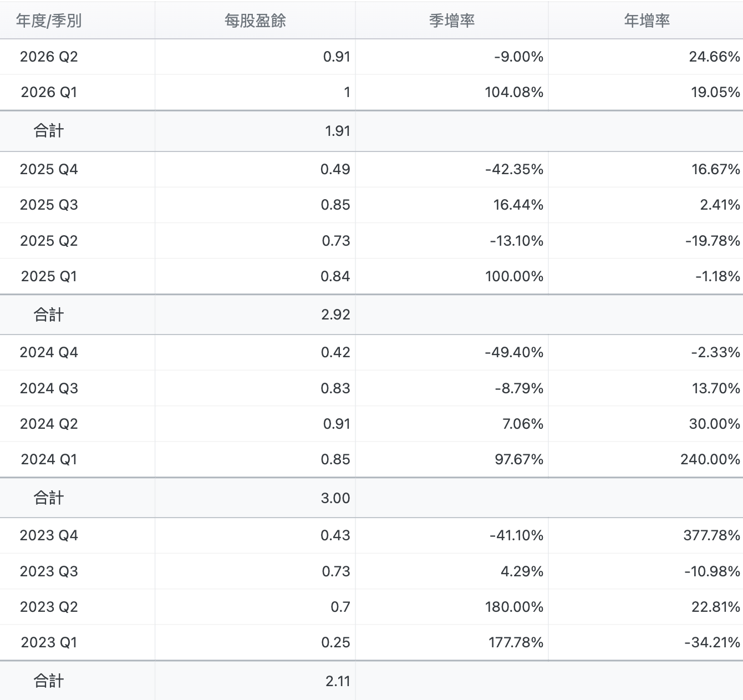Click the 0.49 EPS value

335,169
